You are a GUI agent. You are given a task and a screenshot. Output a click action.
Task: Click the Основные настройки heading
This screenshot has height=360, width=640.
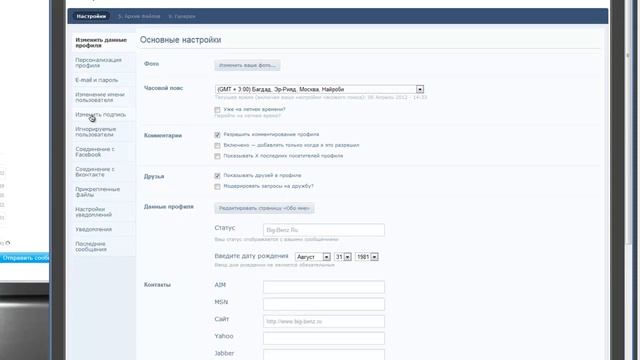[x=180, y=40]
